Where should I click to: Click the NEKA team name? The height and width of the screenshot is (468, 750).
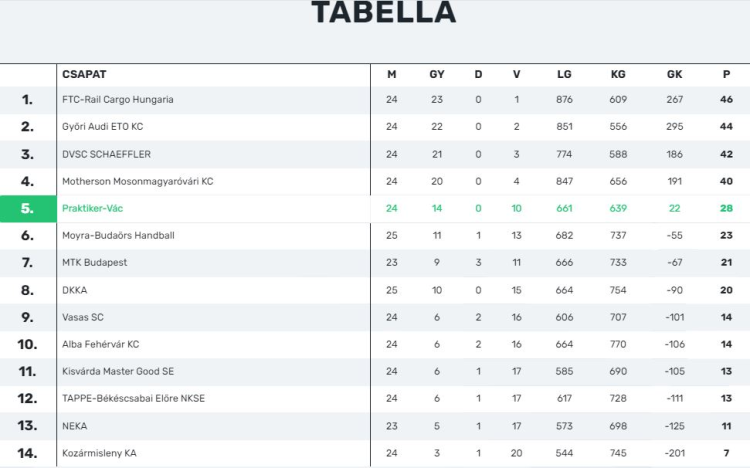click(x=74, y=425)
